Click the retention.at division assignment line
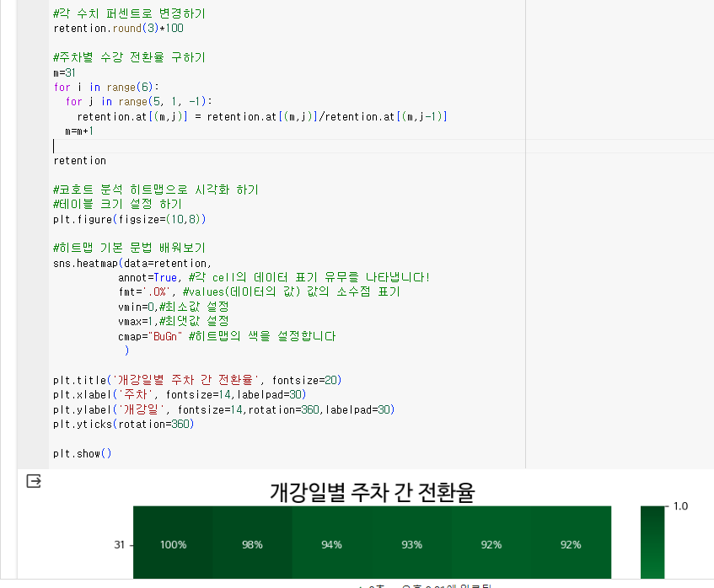Screen dimensions: 714x588 point(262,116)
